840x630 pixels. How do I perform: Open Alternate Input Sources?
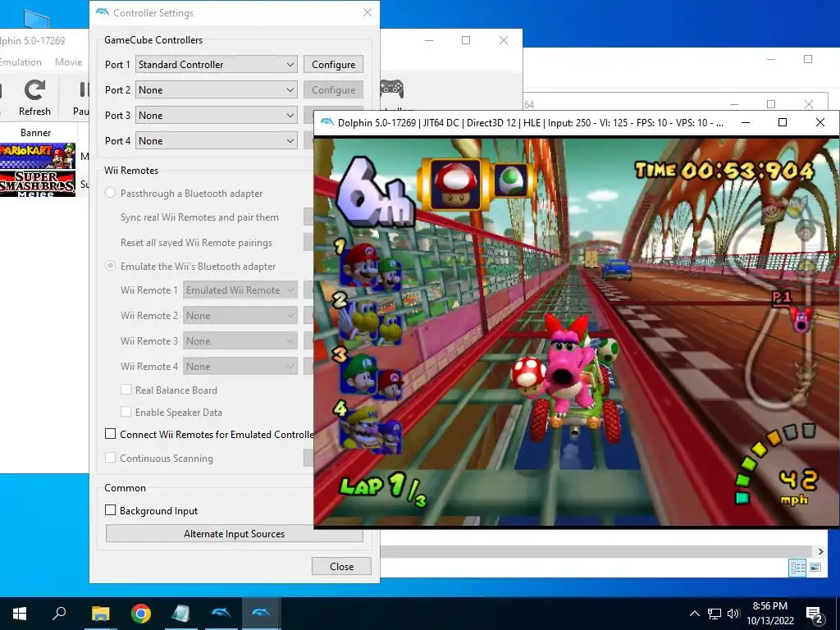(234, 533)
